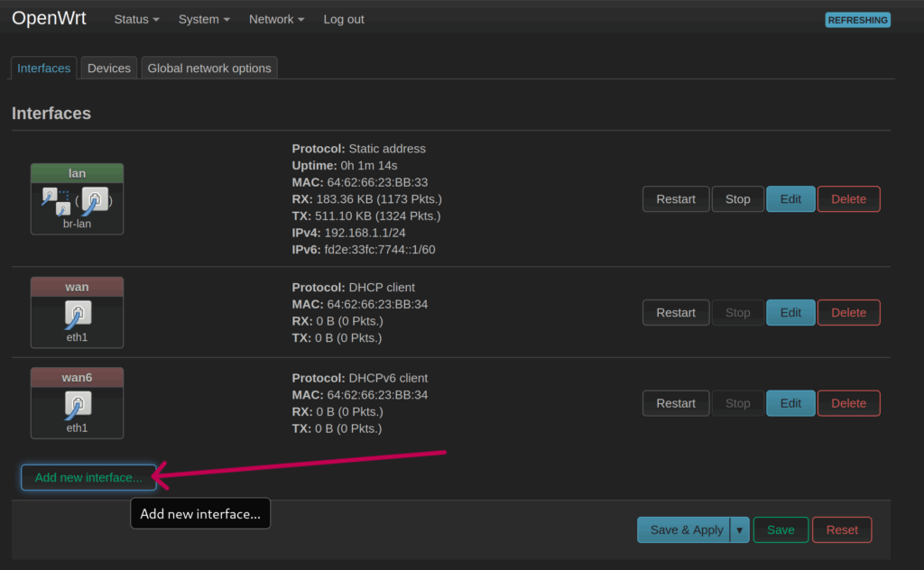Click Log out in top navigation
This screenshot has height=570, width=924.
(x=344, y=19)
